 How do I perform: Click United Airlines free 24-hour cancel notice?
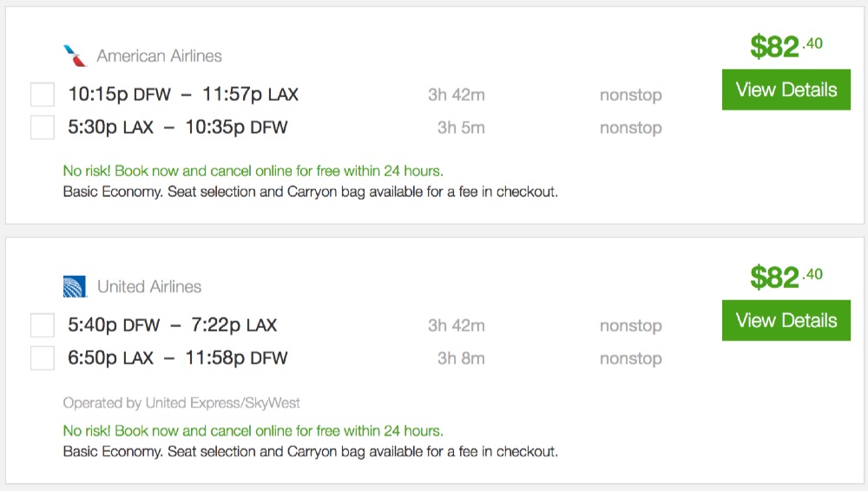[x=253, y=431]
